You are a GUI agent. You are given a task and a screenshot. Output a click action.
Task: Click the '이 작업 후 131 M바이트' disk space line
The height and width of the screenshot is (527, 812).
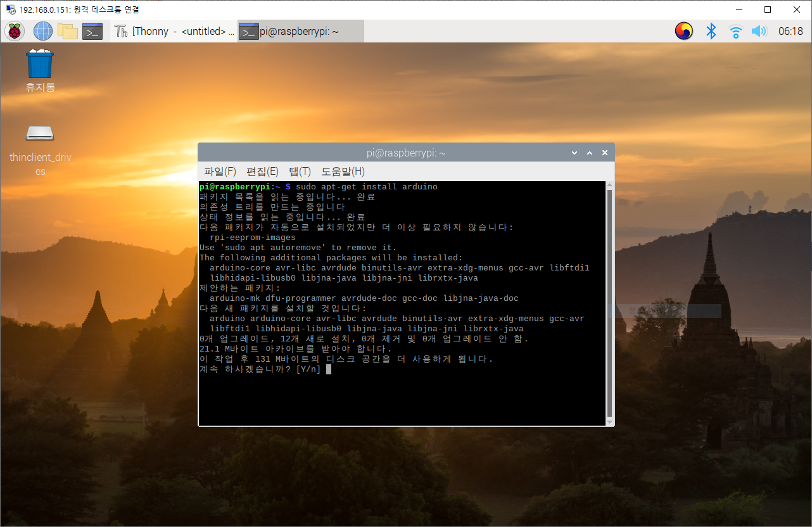pyautogui.click(x=346, y=359)
